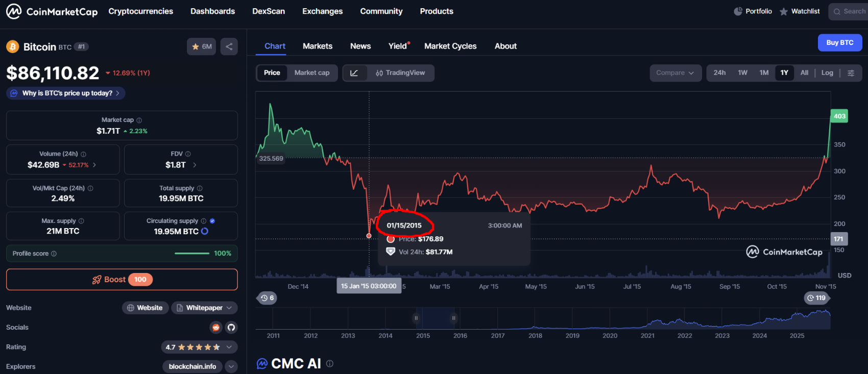Open the Reddit social link icon
The image size is (868, 374).
(216, 328)
